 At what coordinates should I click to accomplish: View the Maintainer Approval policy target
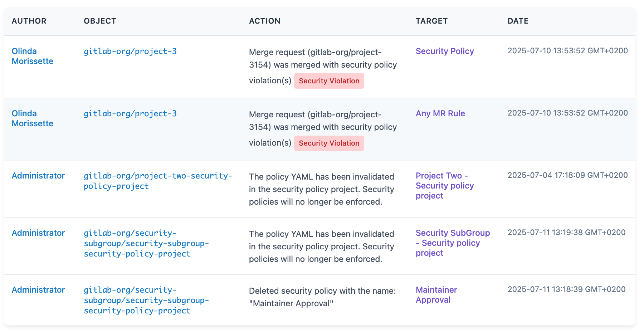tap(436, 294)
